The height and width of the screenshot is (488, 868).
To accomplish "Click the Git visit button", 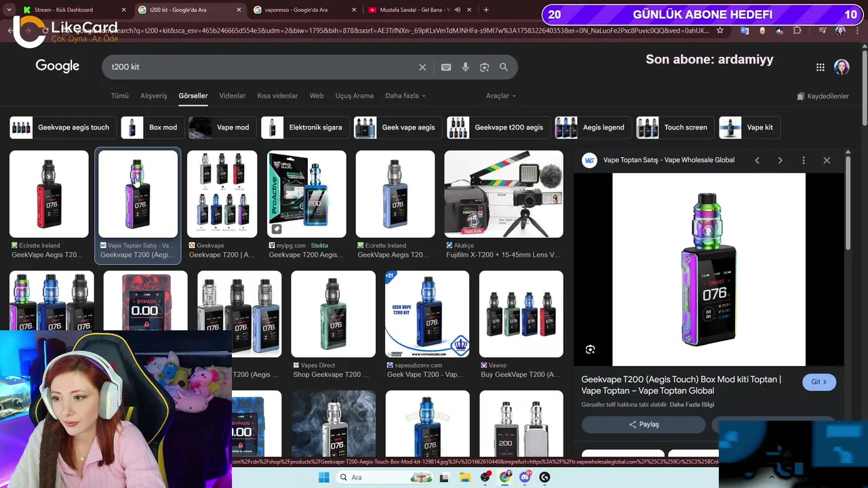I will [x=819, y=382].
